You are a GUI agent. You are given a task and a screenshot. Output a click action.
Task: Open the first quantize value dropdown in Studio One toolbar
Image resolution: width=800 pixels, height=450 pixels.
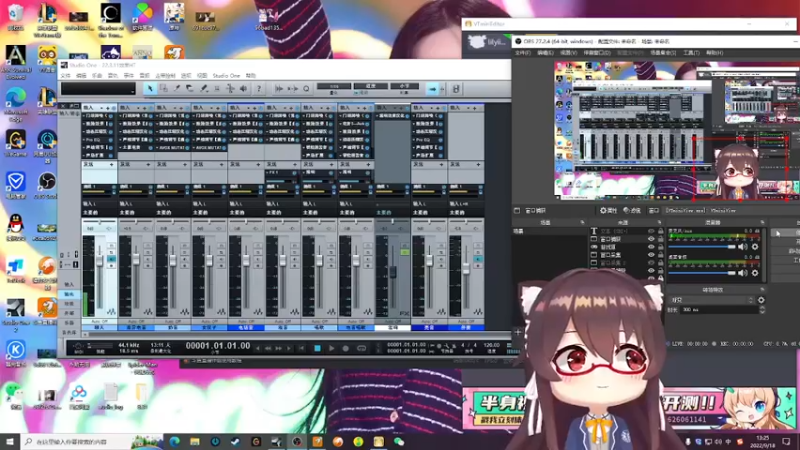334,86
